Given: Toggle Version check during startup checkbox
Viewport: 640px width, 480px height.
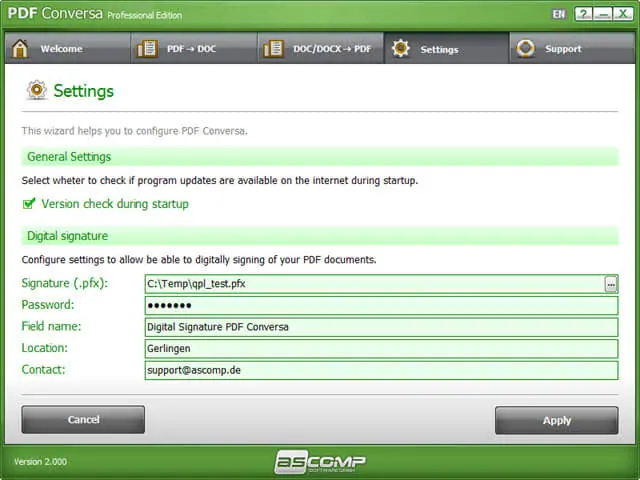Looking at the screenshot, I should (x=29, y=203).
